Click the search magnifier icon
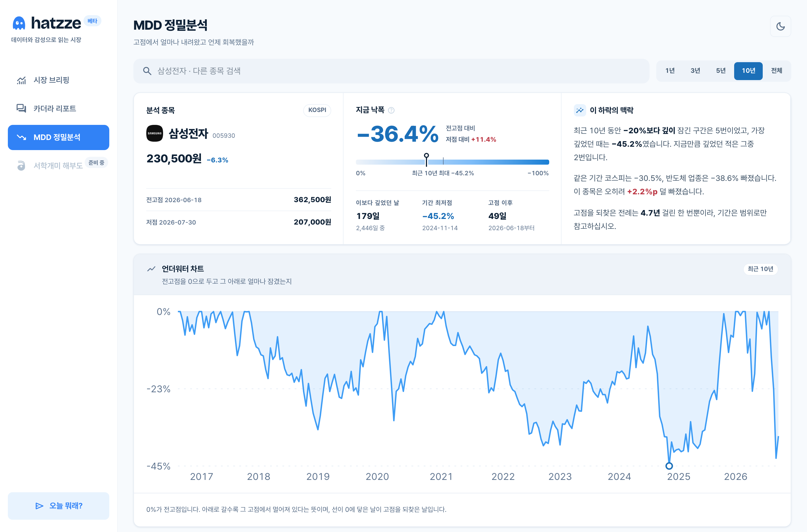Image resolution: width=807 pixels, height=532 pixels. click(x=147, y=71)
